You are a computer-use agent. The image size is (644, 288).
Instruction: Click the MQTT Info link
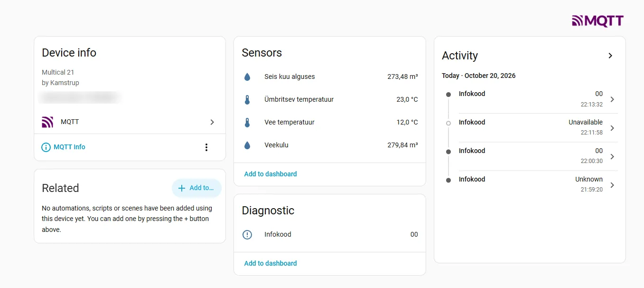point(69,147)
